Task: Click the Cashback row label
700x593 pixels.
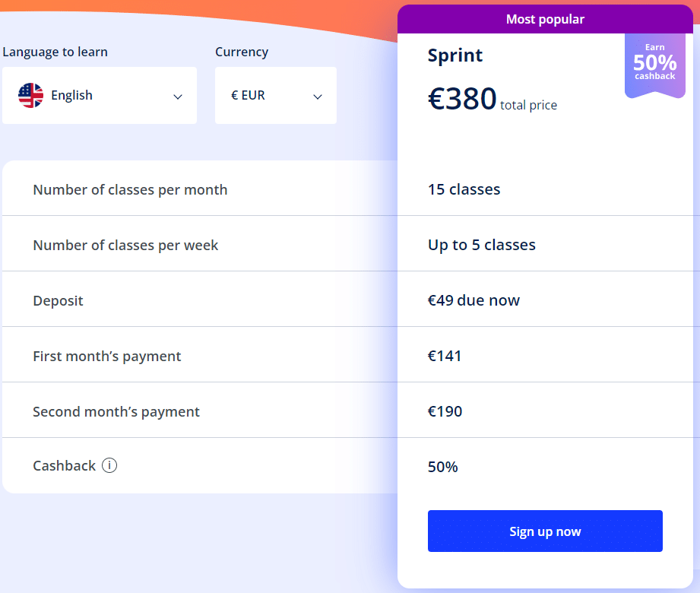Action: 65,465
